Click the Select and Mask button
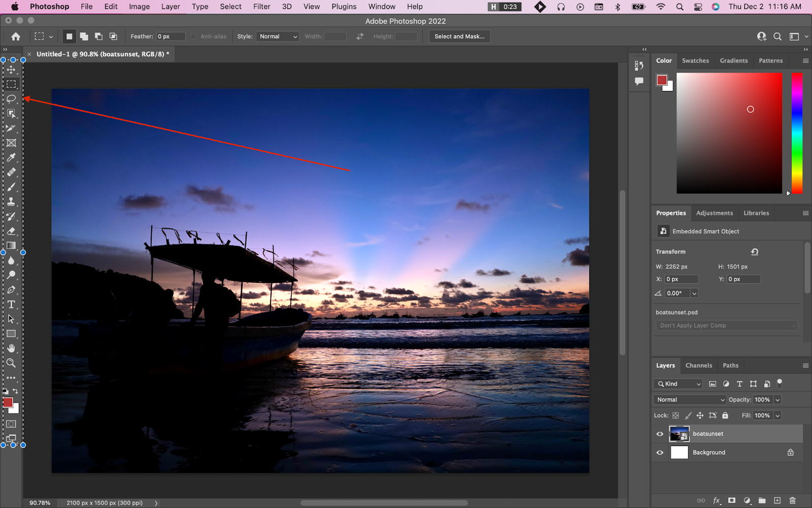The image size is (812, 508). coord(459,37)
